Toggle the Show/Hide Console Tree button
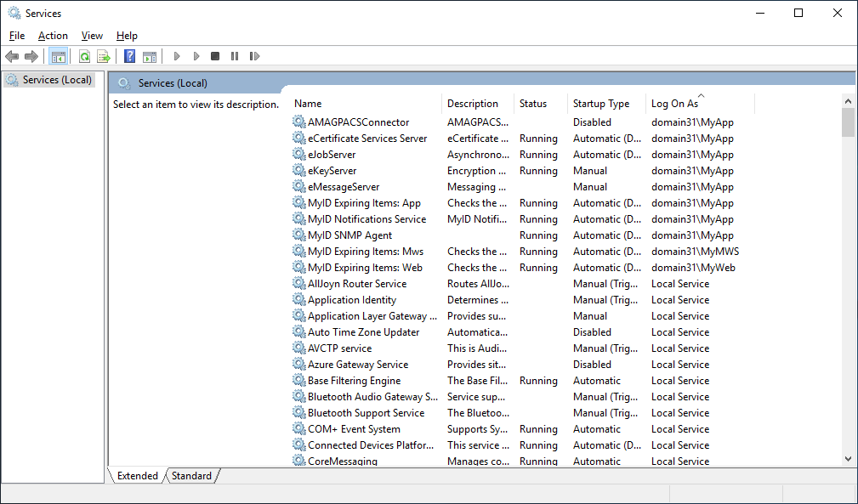Screen dimensions: 858x504 [58, 56]
